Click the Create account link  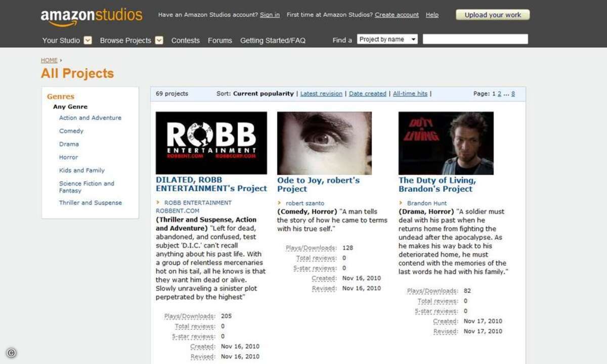tap(397, 15)
